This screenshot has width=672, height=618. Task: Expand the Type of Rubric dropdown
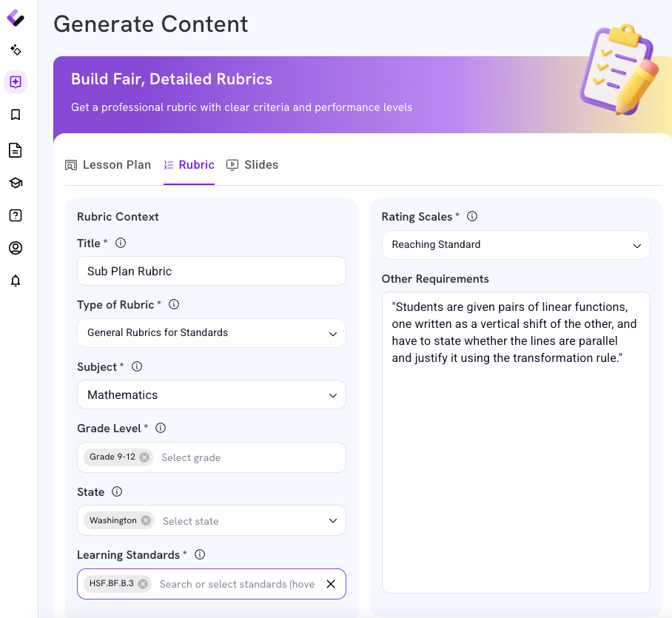tap(211, 333)
